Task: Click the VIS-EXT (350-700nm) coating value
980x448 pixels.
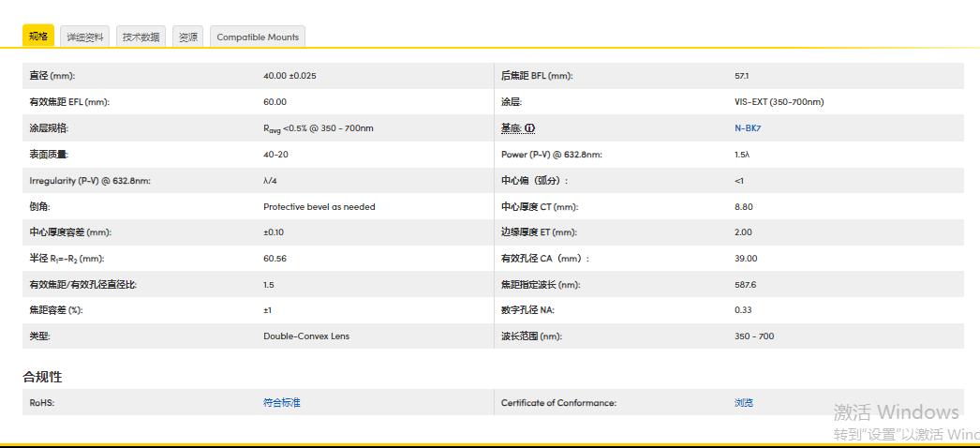Action: click(x=779, y=102)
